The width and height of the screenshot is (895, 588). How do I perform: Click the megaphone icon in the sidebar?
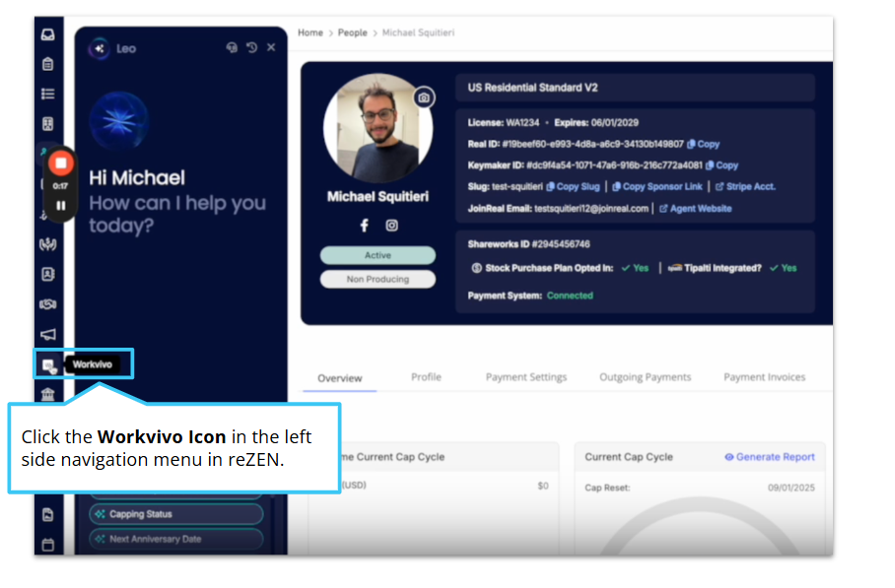click(x=48, y=334)
